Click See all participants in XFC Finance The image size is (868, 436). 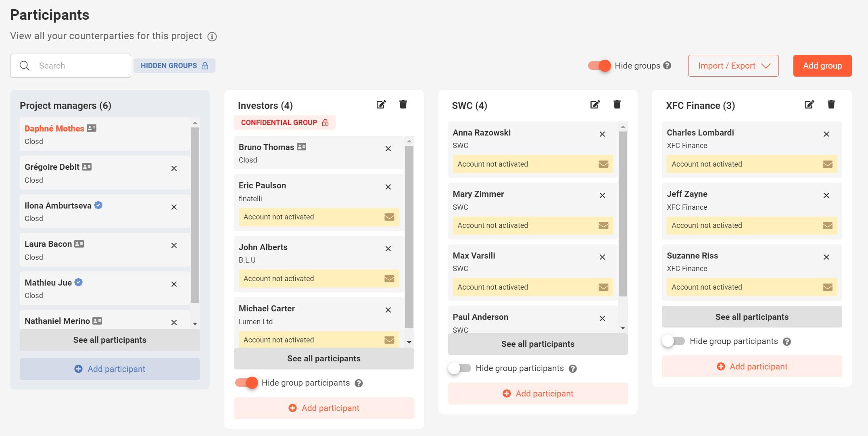[x=752, y=317]
